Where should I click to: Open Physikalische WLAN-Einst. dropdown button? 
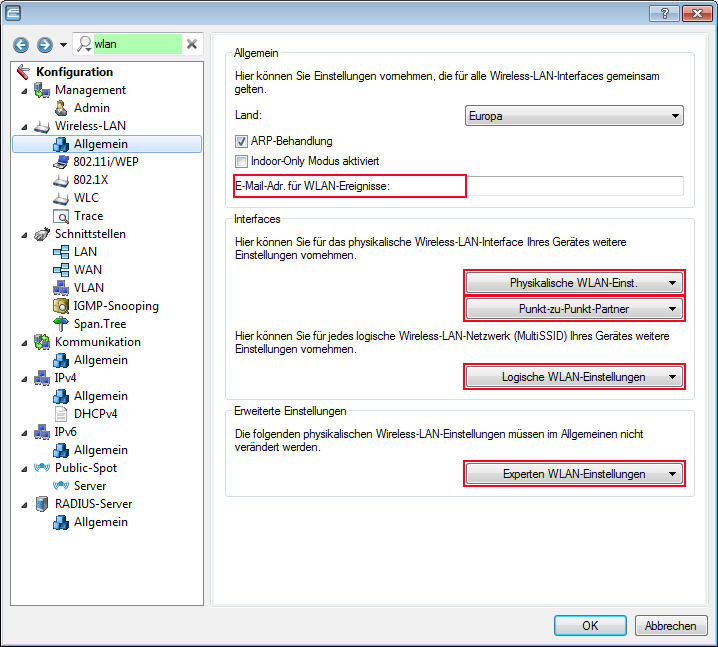(x=573, y=283)
